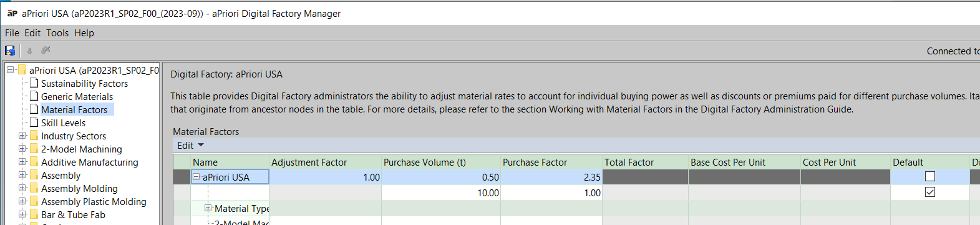Open the Tools menu
Viewport: 980px width, 225px height.
coord(57,33)
